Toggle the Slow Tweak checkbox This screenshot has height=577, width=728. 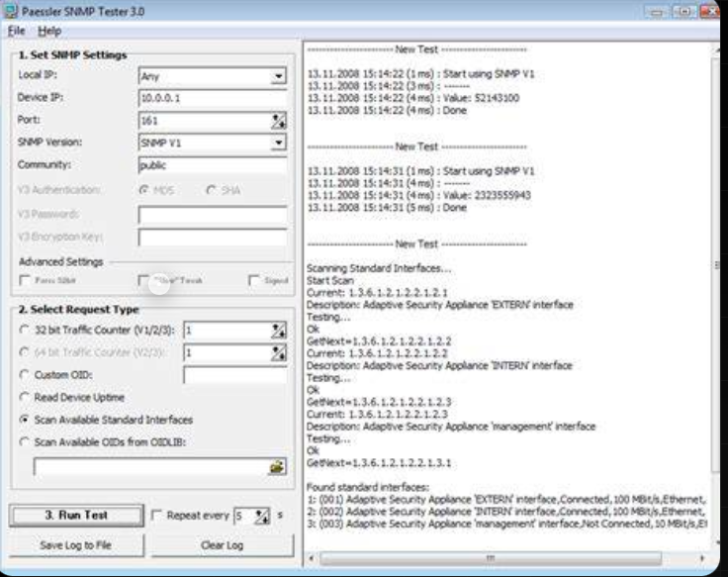(x=143, y=281)
